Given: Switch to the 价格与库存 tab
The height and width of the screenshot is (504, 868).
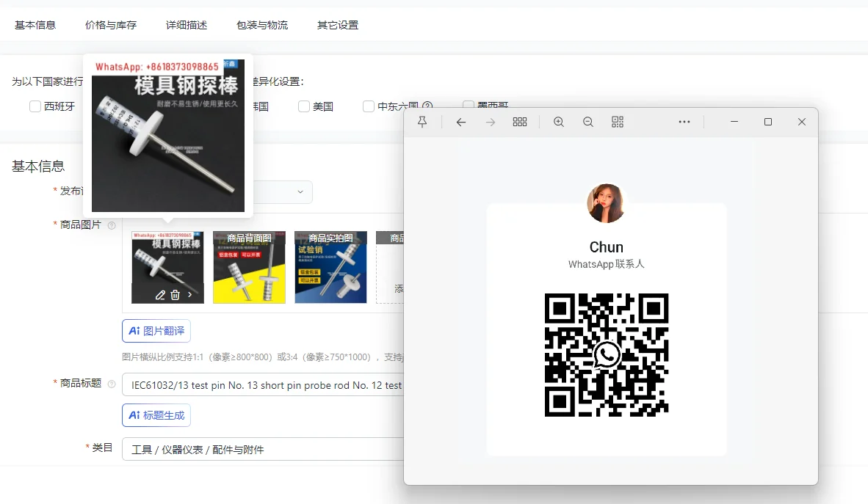Looking at the screenshot, I should (111, 25).
